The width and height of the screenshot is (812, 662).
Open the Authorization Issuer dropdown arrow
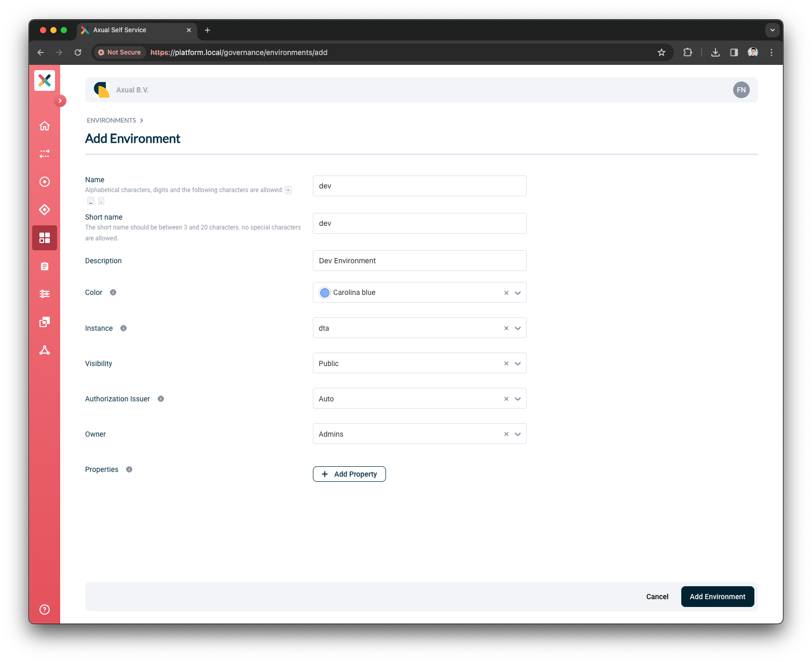click(518, 399)
